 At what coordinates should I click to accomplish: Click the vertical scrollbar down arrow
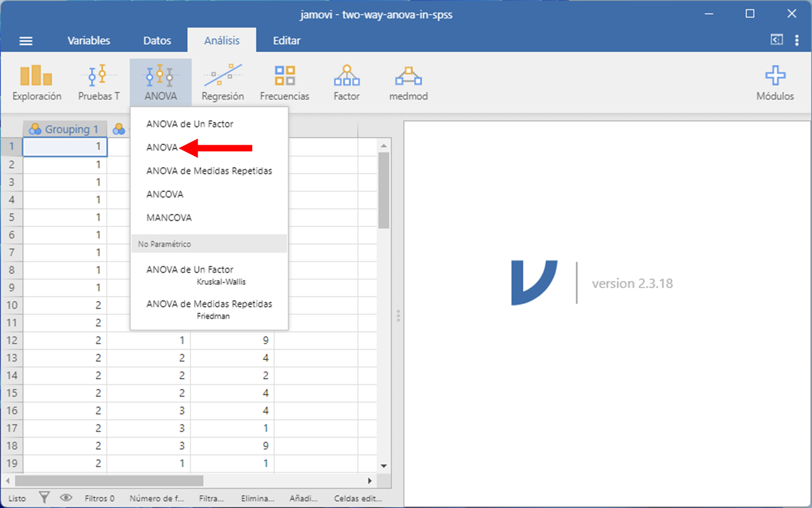click(384, 466)
